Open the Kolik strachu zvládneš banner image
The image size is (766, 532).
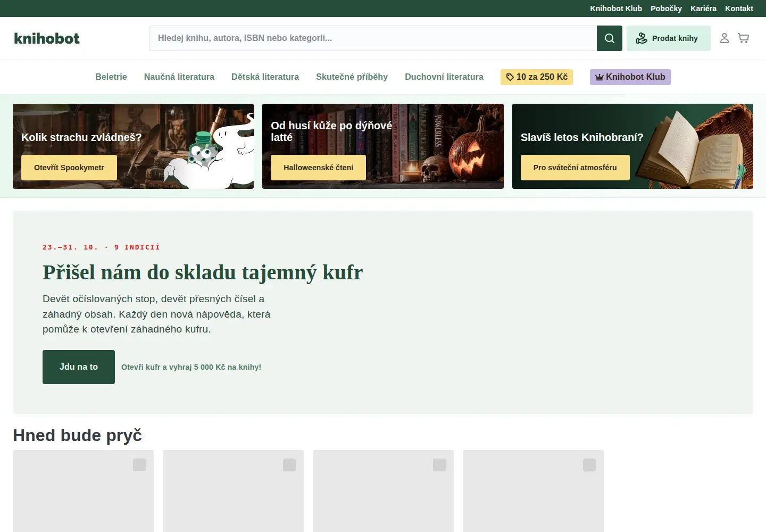click(x=133, y=146)
